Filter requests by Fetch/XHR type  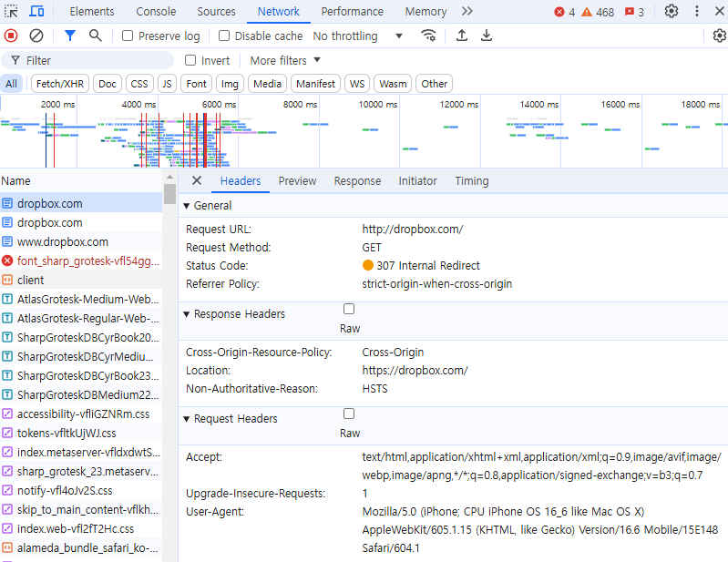[x=60, y=84]
